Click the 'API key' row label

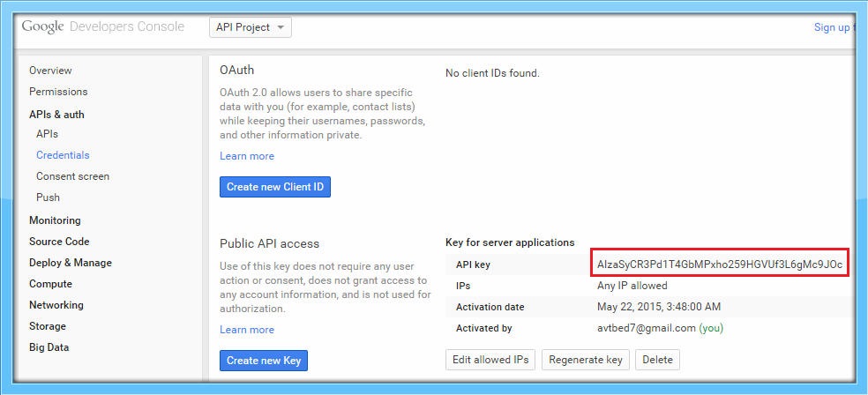click(474, 265)
